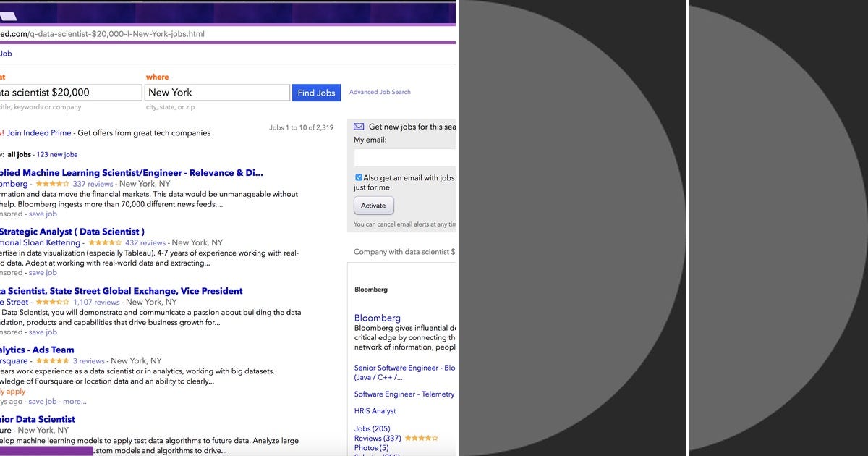
Task: Open Advanced Job Search
Action: [379, 91]
